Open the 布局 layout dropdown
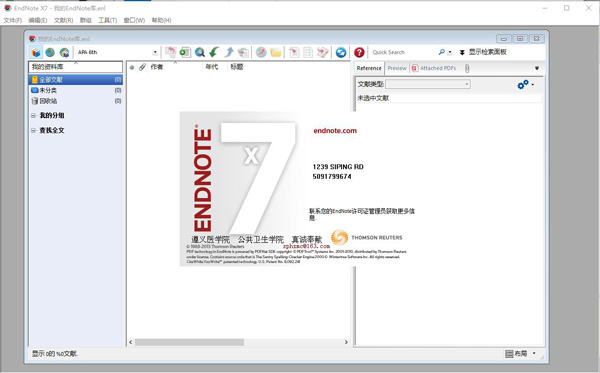Viewport: 600px width, 373px height. (520, 353)
